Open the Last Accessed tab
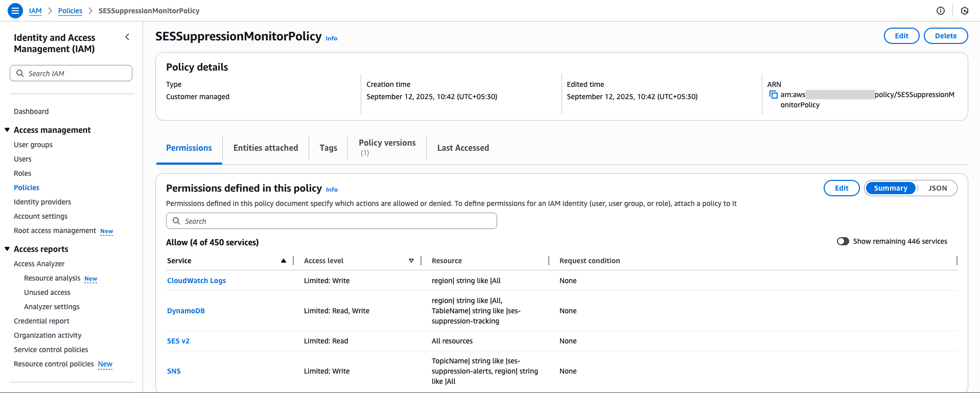This screenshot has width=980, height=393. (x=463, y=148)
